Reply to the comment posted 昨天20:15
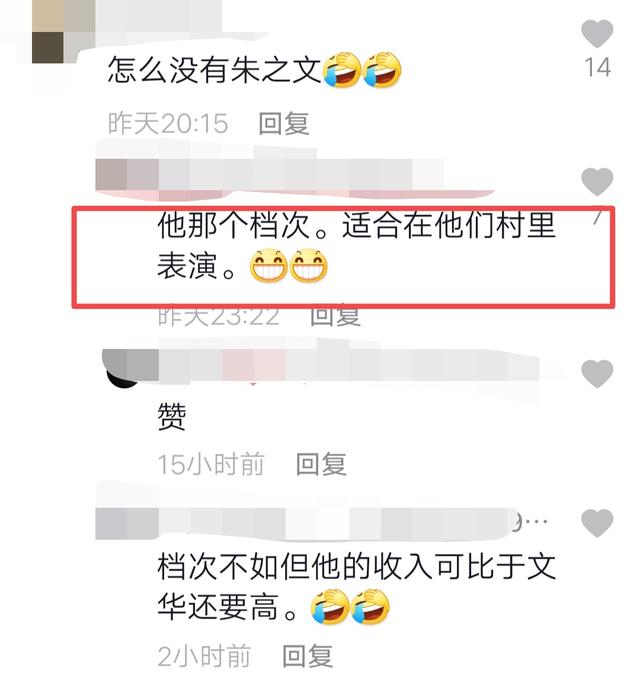640x679 pixels. (284, 123)
